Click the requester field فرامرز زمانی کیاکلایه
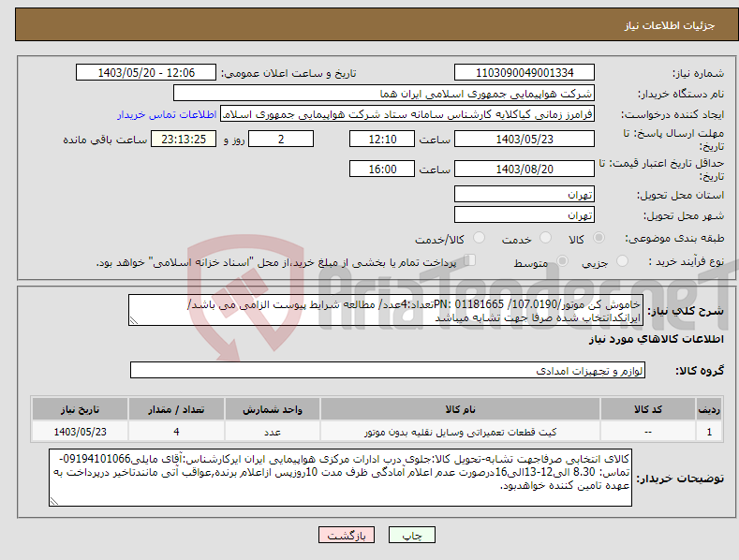Screen dimensions: 739x560 click(x=407, y=114)
